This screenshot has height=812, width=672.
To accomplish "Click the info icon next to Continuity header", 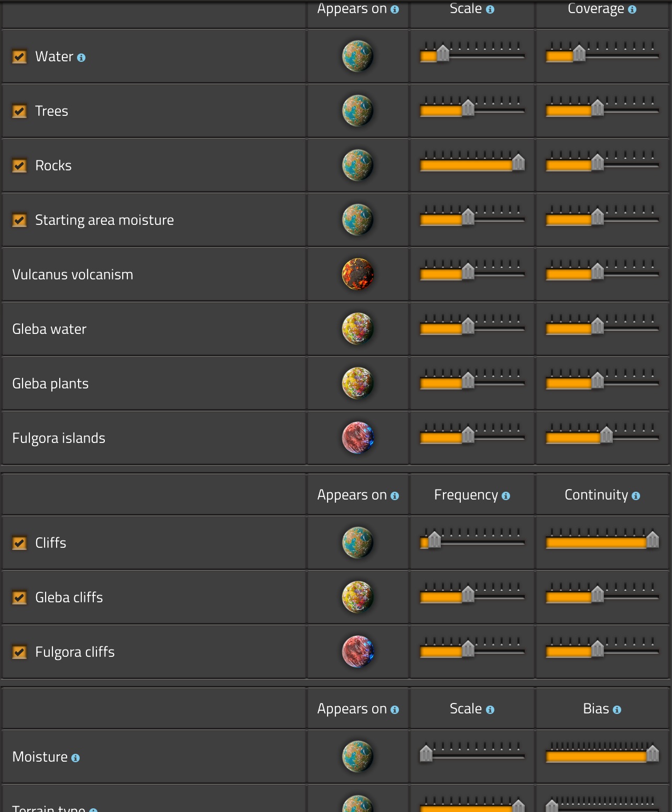I will click(636, 496).
